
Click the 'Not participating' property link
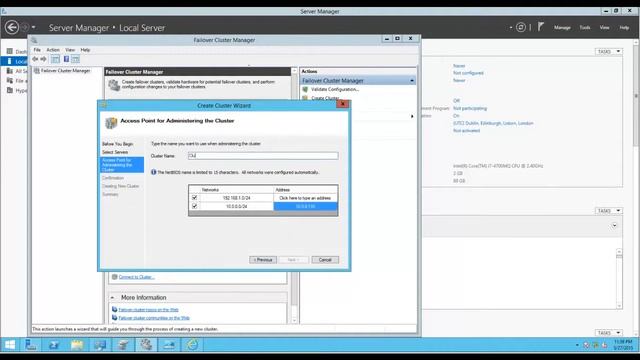point(470,109)
